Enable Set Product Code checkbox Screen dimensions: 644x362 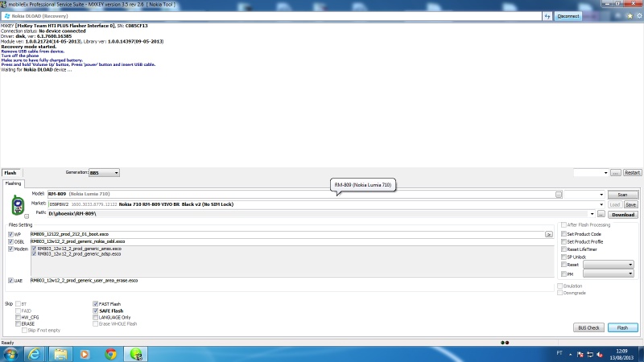(x=564, y=234)
